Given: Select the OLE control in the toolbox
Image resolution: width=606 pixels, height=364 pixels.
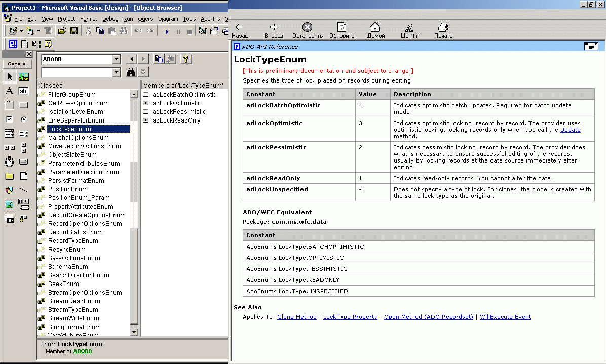Looking at the screenshot, I should pos(10,219).
